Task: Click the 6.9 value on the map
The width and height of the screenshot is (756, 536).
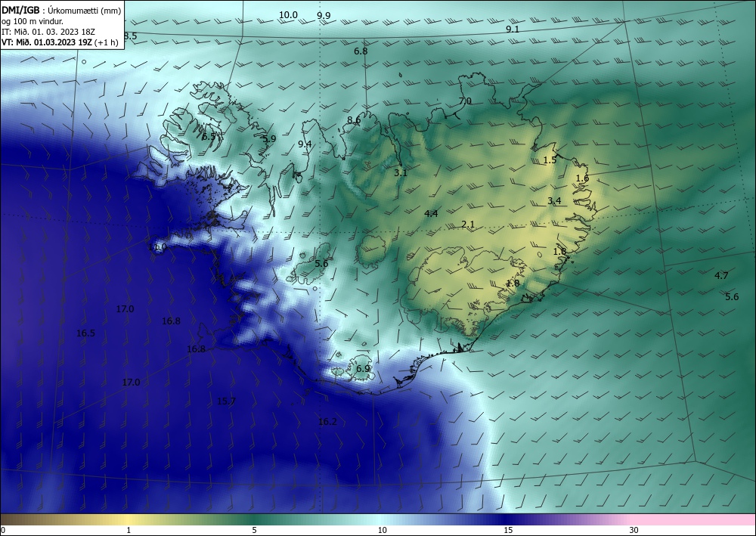Action: click(363, 369)
